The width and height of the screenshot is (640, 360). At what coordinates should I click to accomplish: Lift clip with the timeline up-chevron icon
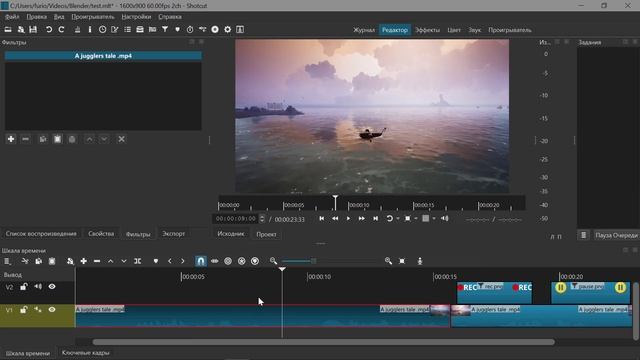110,261
